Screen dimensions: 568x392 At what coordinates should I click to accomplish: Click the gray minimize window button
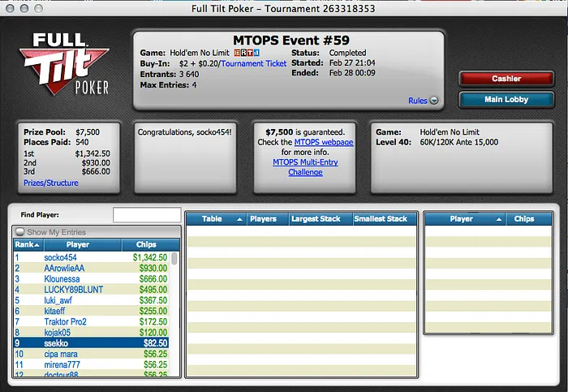pyautogui.click(x=24, y=8)
